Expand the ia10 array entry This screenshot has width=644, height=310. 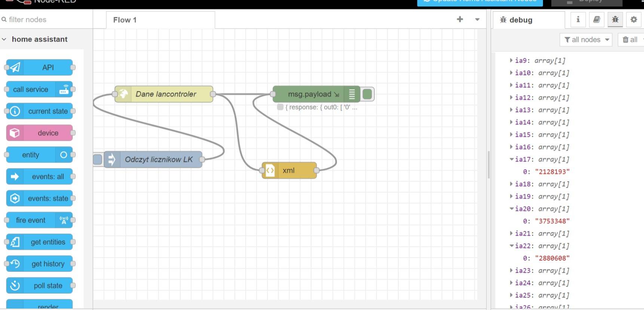(511, 72)
